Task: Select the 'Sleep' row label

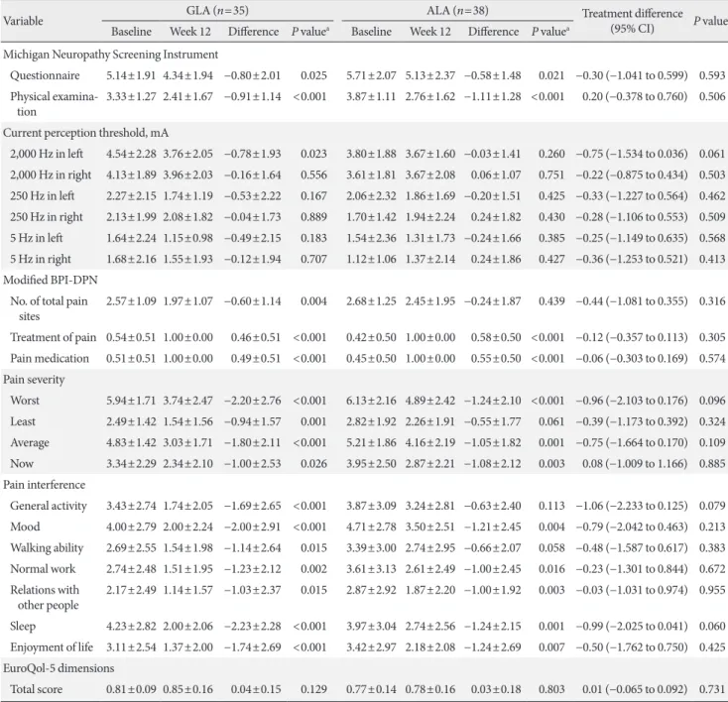Action: coord(23,627)
